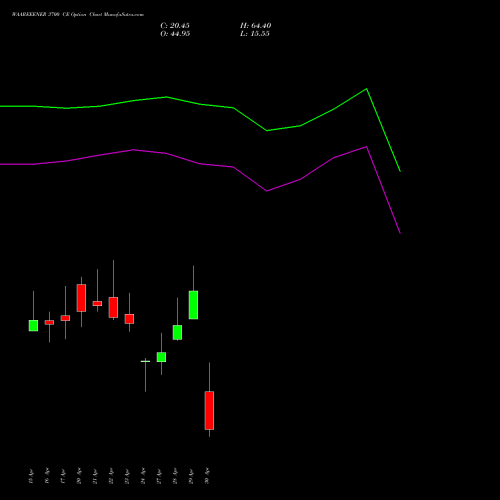
Task: Click the tall green candle above 29 Apr
Action: click(193, 305)
